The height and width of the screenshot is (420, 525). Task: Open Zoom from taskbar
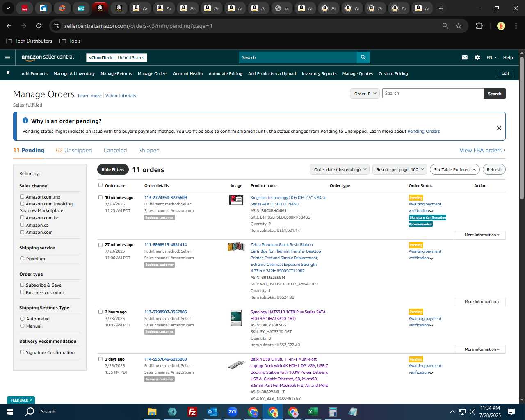click(233, 412)
